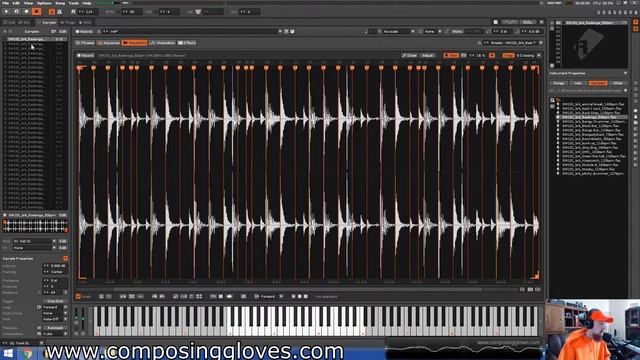Open the Effects section of the sampler
Image resolution: width=640 pixels, height=360 pixels.
click(x=187, y=43)
